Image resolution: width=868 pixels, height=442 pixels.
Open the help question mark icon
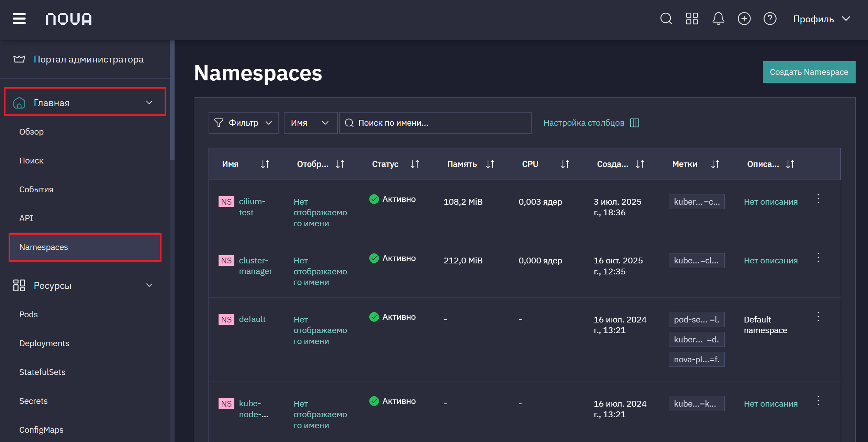tap(770, 19)
